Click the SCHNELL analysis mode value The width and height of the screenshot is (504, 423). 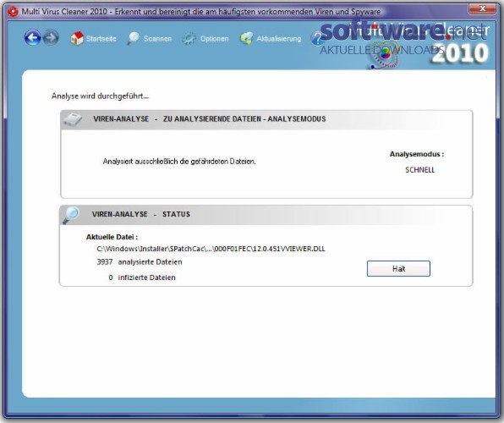pyautogui.click(x=419, y=170)
